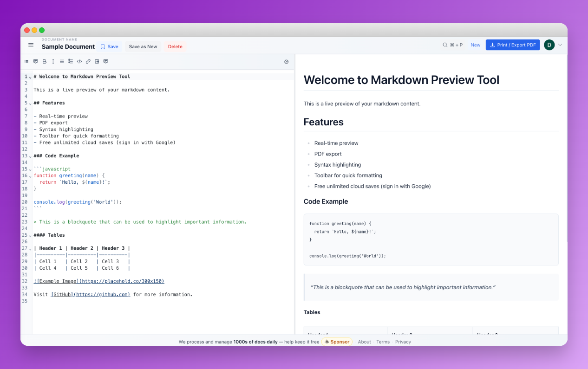The width and height of the screenshot is (588, 369).
Task: Collapse the Tables section on line 25
Action: [x=30, y=235]
